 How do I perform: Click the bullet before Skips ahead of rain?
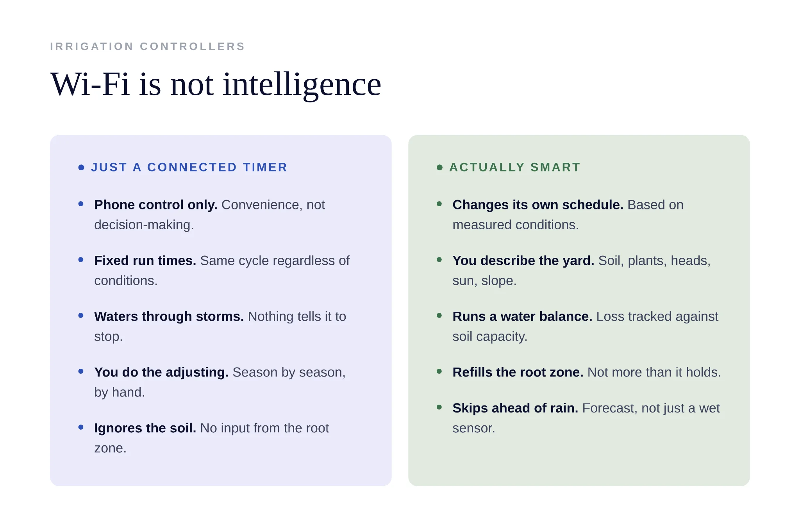(x=439, y=407)
